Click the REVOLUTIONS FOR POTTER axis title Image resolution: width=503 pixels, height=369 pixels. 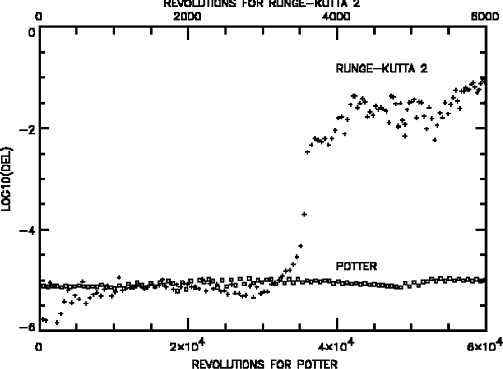point(265,364)
